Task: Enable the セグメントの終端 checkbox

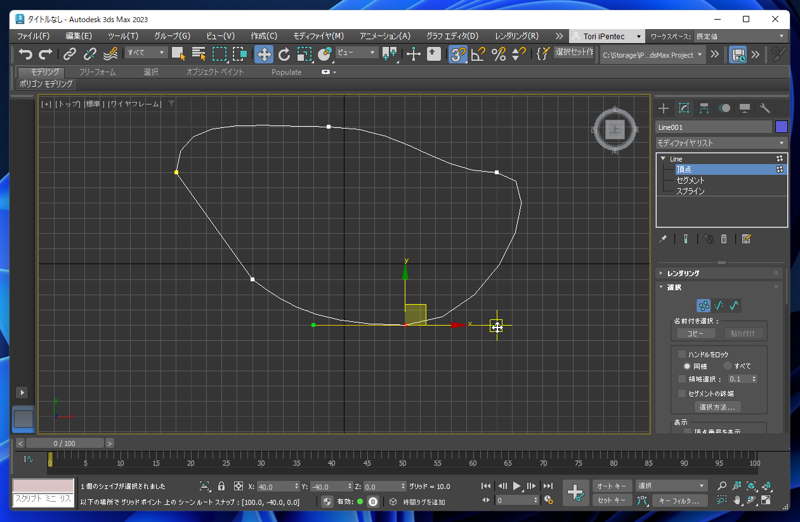Action: coord(682,393)
